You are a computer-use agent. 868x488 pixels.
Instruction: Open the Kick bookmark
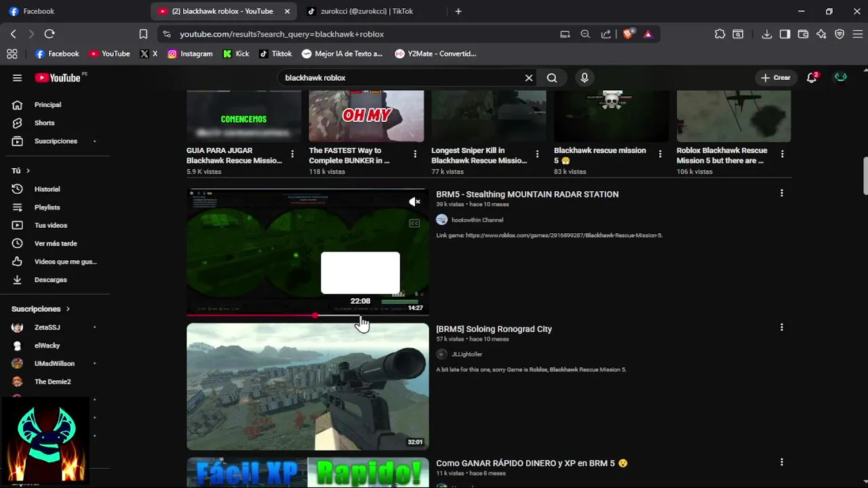236,54
